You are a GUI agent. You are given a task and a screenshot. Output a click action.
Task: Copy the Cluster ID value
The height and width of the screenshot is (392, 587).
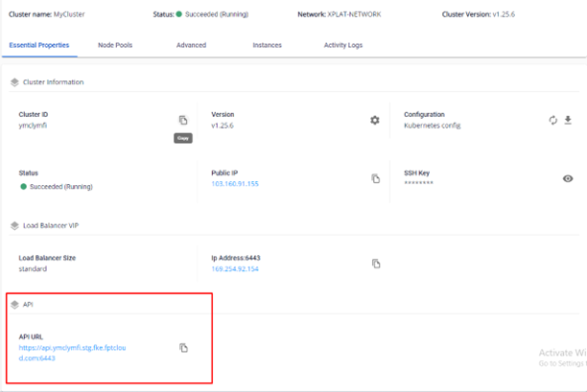point(183,120)
